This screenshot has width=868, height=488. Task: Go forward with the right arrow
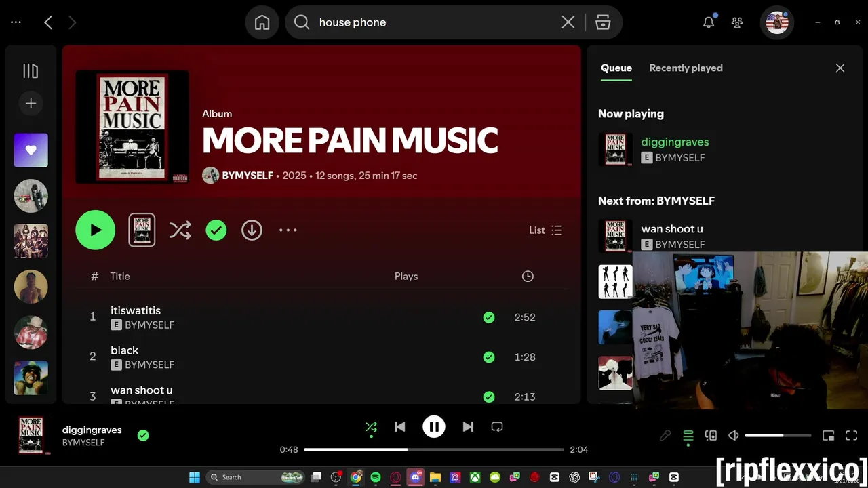72,22
